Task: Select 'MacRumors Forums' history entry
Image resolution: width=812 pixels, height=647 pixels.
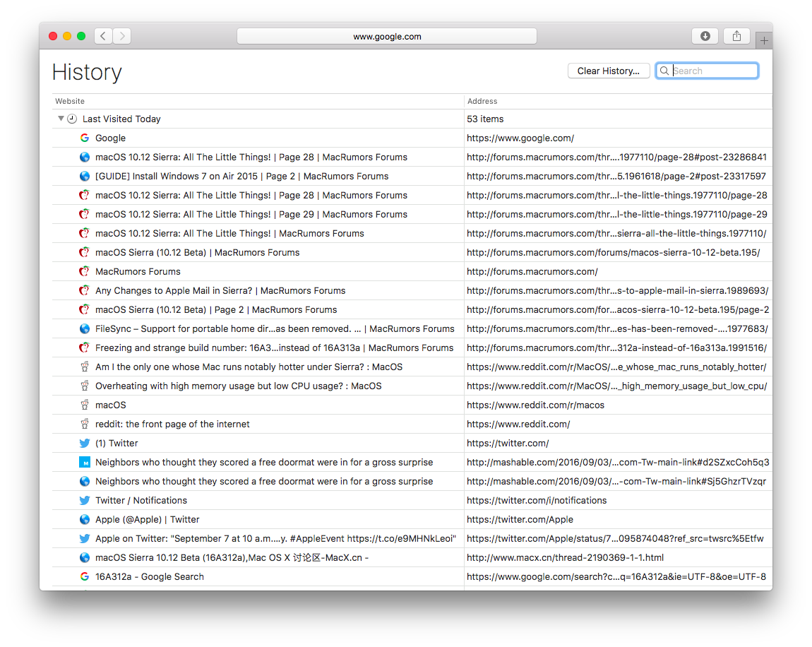Action: click(412, 271)
